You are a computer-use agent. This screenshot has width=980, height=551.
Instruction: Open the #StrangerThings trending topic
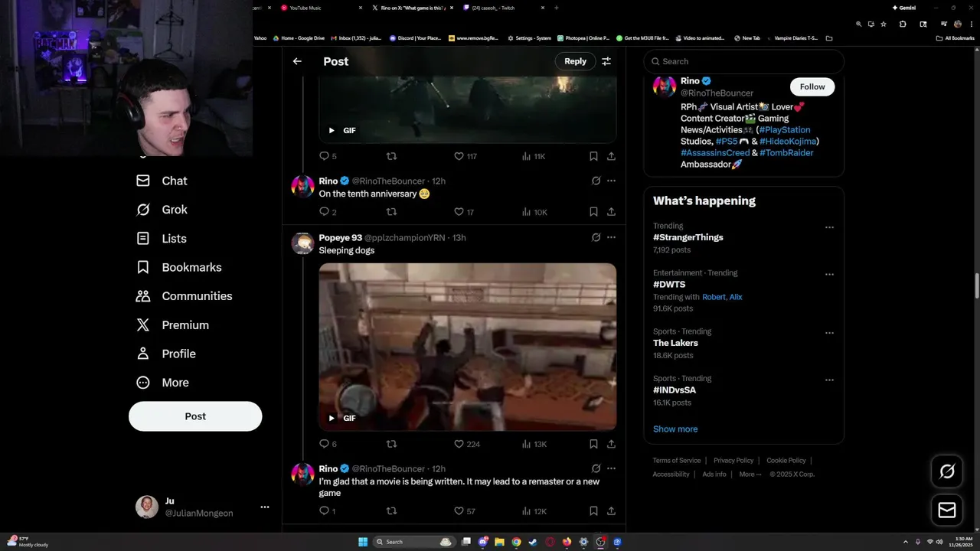(688, 237)
